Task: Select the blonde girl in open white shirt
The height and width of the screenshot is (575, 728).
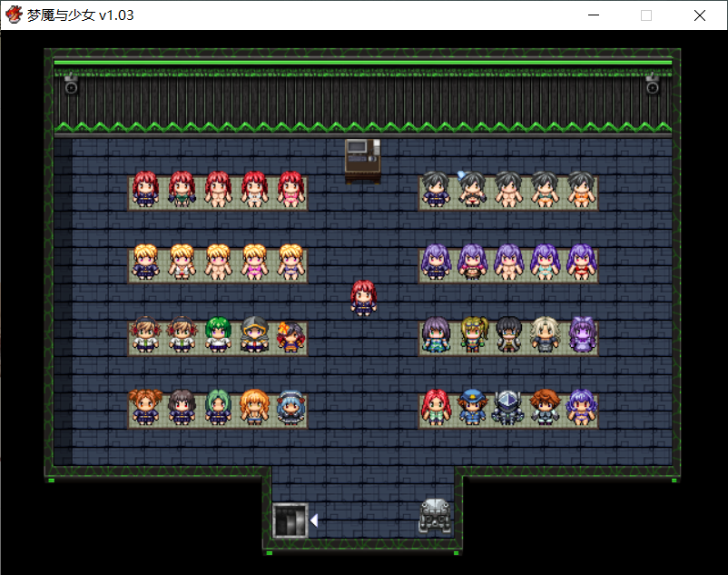Action: tap(182, 262)
